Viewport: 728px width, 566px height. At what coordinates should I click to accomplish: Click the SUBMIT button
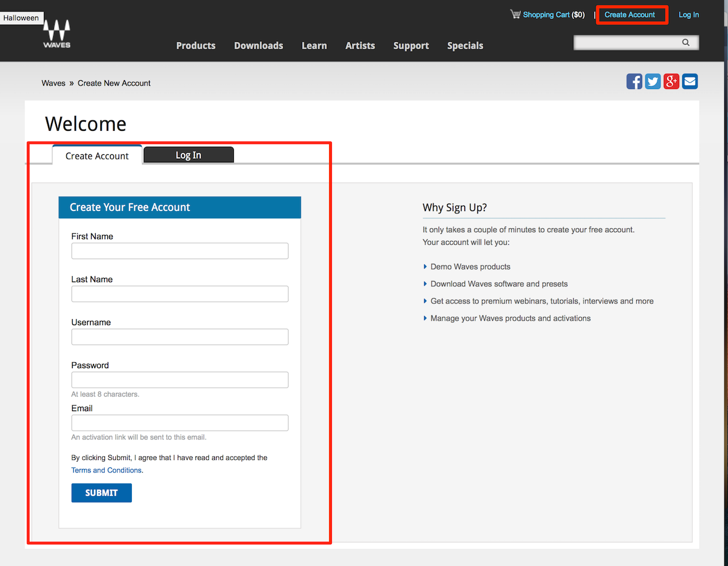(x=101, y=493)
